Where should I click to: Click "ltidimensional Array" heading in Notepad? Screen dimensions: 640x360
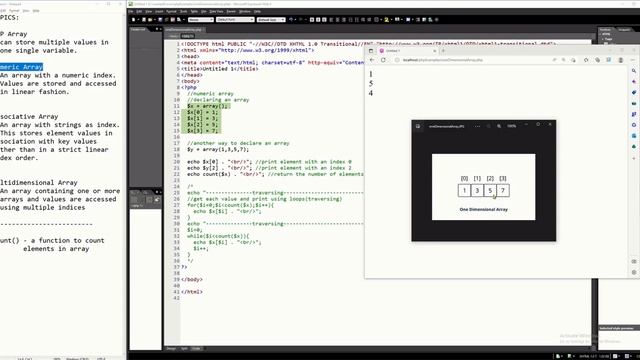pyautogui.click(x=39, y=182)
